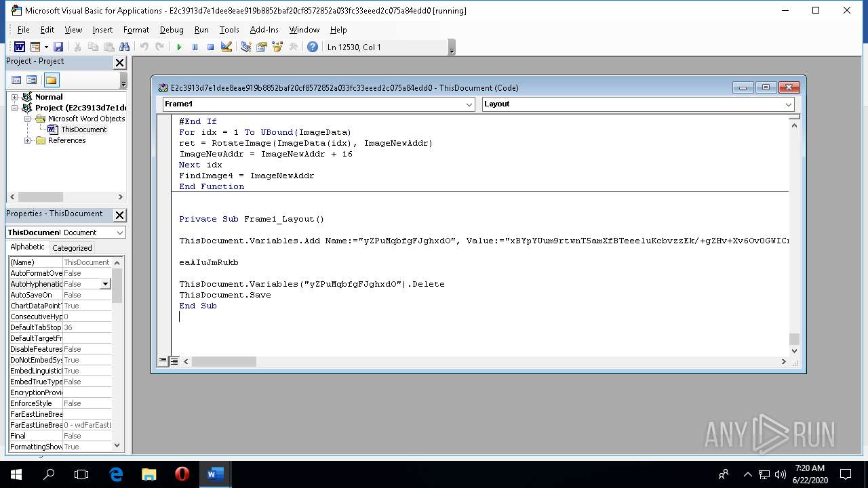
Task: Open Visual Basic Help question mark icon
Action: click(x=312, y=47)
